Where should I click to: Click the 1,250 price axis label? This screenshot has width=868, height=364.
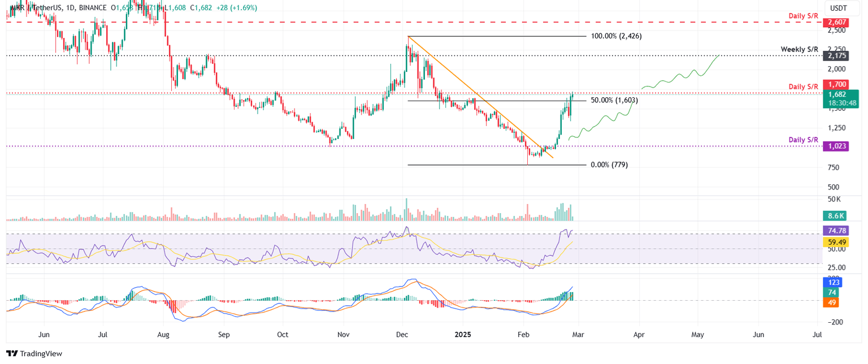tap(837, 128)
